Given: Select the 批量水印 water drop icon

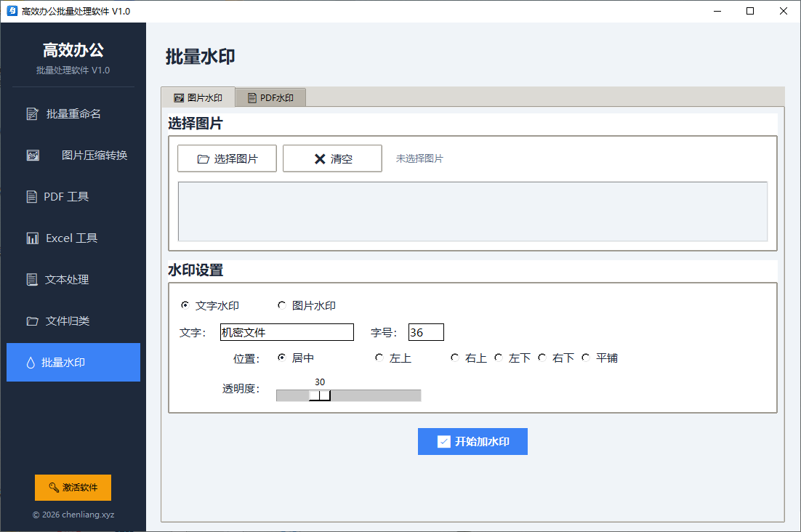Looking at the screenshot, I should (31, 363).
